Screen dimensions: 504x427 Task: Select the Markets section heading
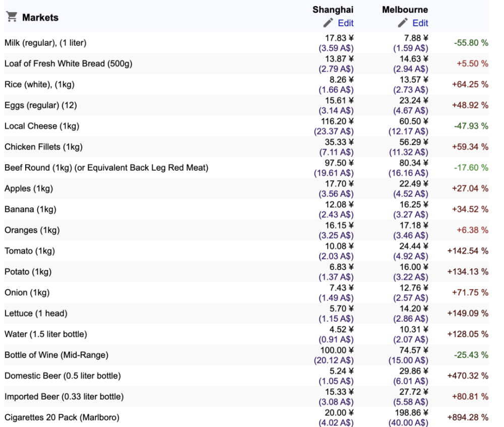(x=40, y=17)
